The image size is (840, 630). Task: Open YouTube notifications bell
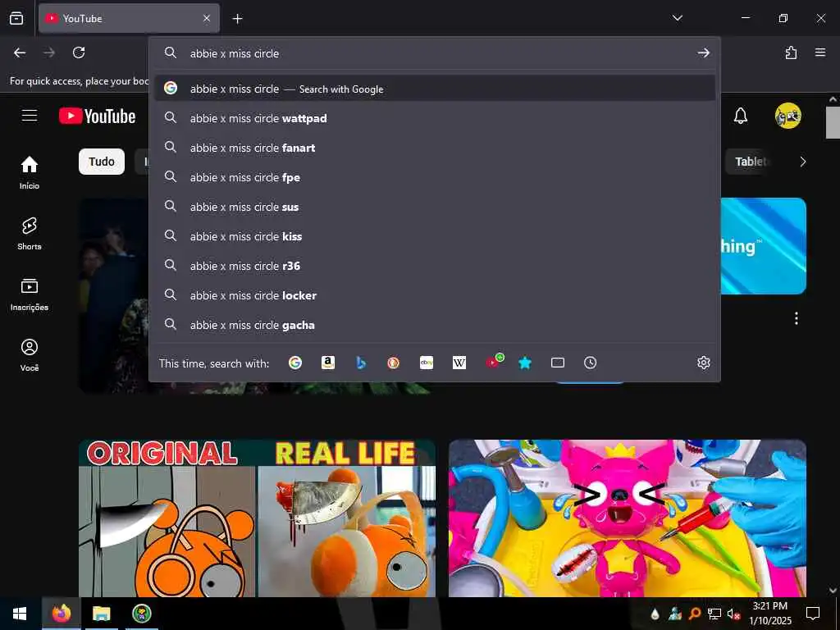coord(741,116)
